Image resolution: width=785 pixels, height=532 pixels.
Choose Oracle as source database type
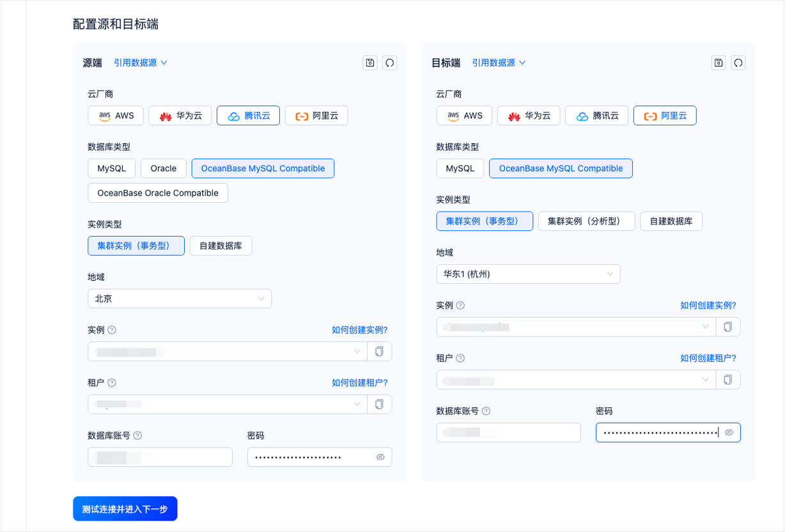(164, 168)
